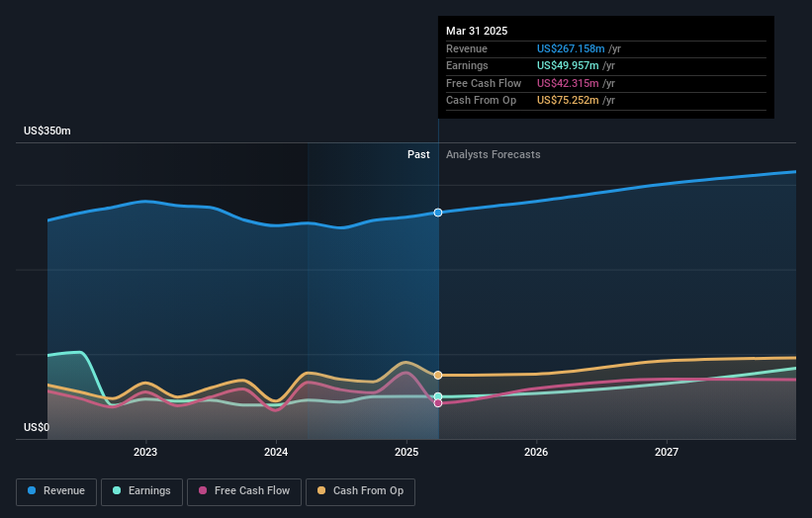
Task: Click the US$42.315m free cash flow value
Action: pyautogui.click(x=568, y=83)
